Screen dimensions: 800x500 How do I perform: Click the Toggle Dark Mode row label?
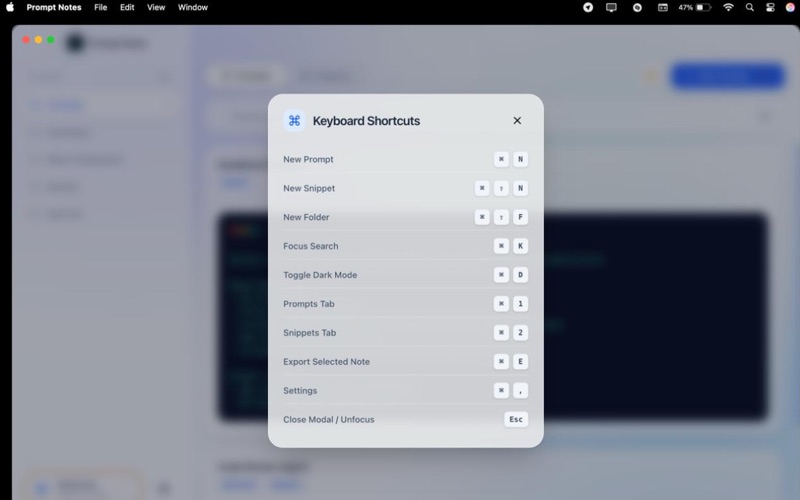coord(320,275)
